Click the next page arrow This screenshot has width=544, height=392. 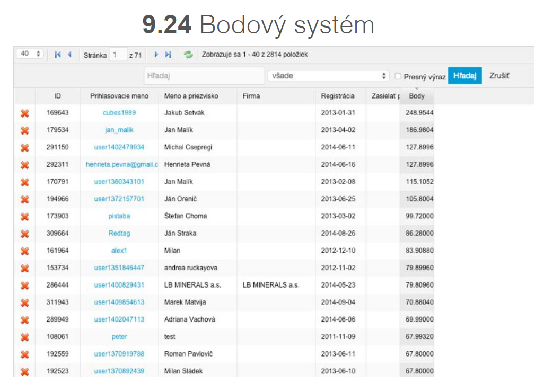click(x=156, y=55)
